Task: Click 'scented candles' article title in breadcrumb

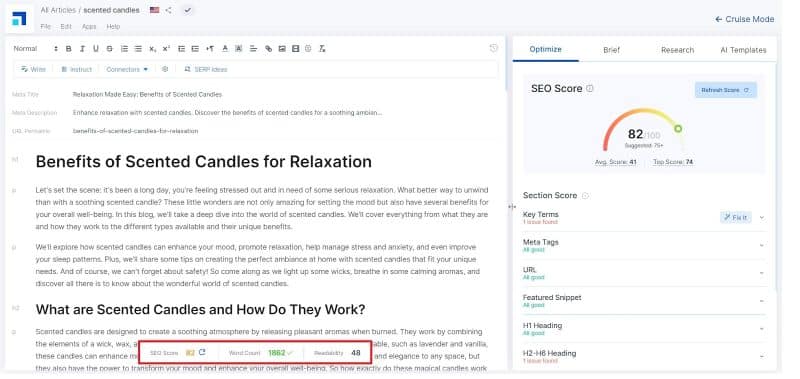Action: click(x=111, y=10)
